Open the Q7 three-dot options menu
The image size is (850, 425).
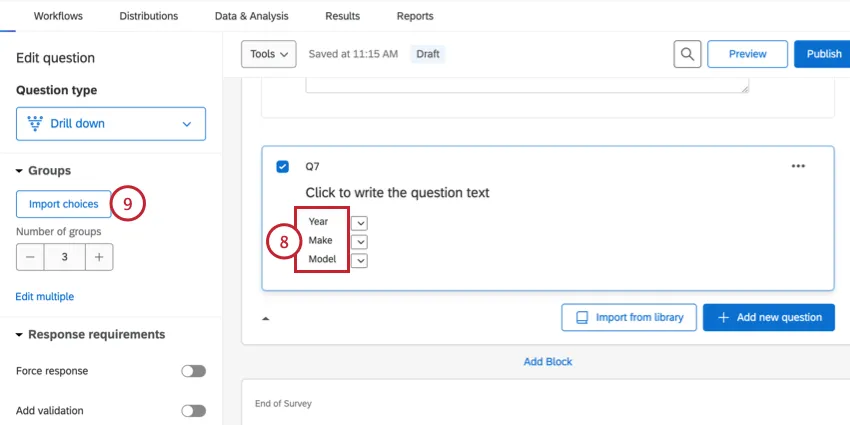point(798,166)
